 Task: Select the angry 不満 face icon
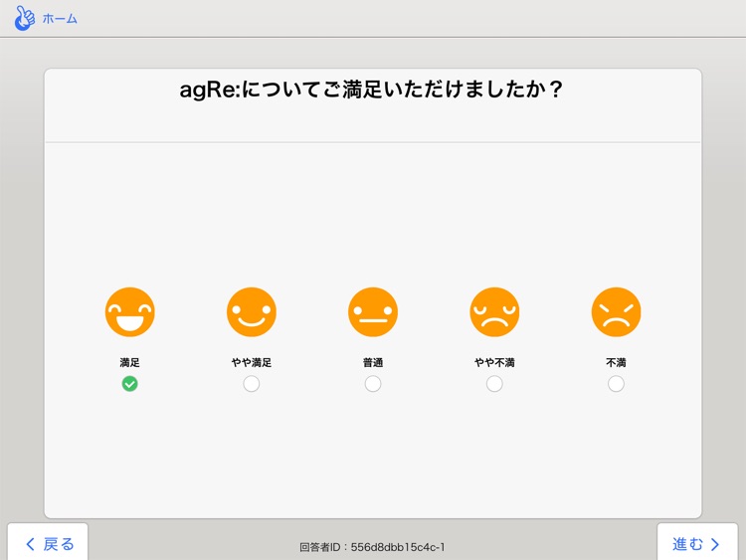(x=616, y=312)
